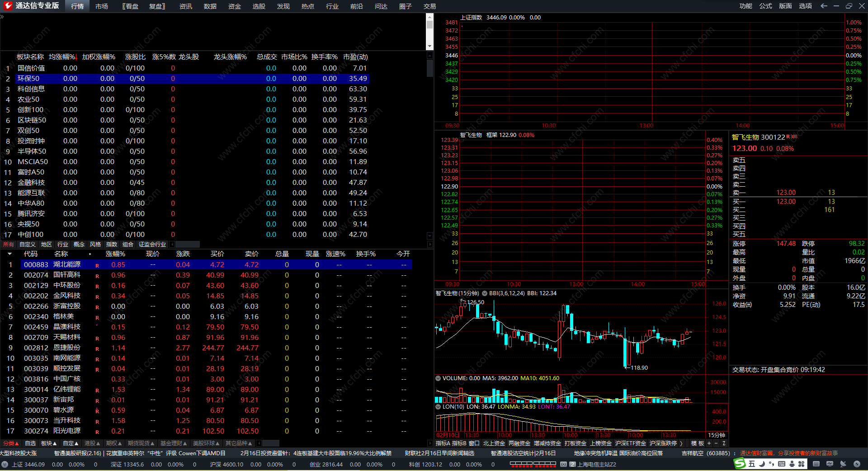Screen dimensions: 868x471
Task: Click the number 2 badge in status bar
Action: click(x=572, y=464)
